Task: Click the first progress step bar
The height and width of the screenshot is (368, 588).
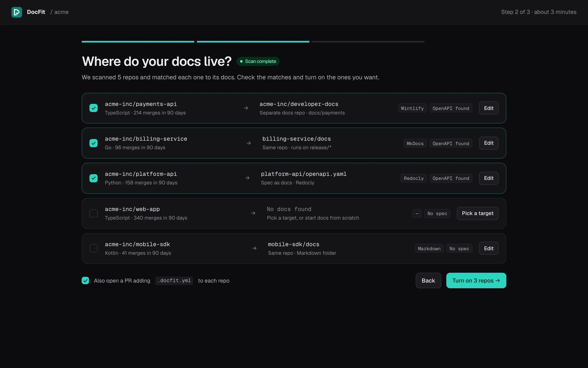Action: 138,42
